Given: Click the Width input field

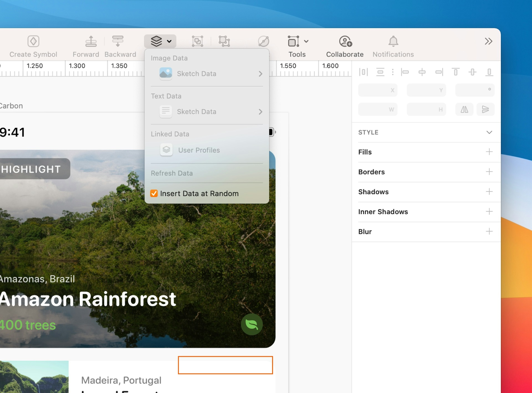Looking at the screenshot, I should pos(378,109).
